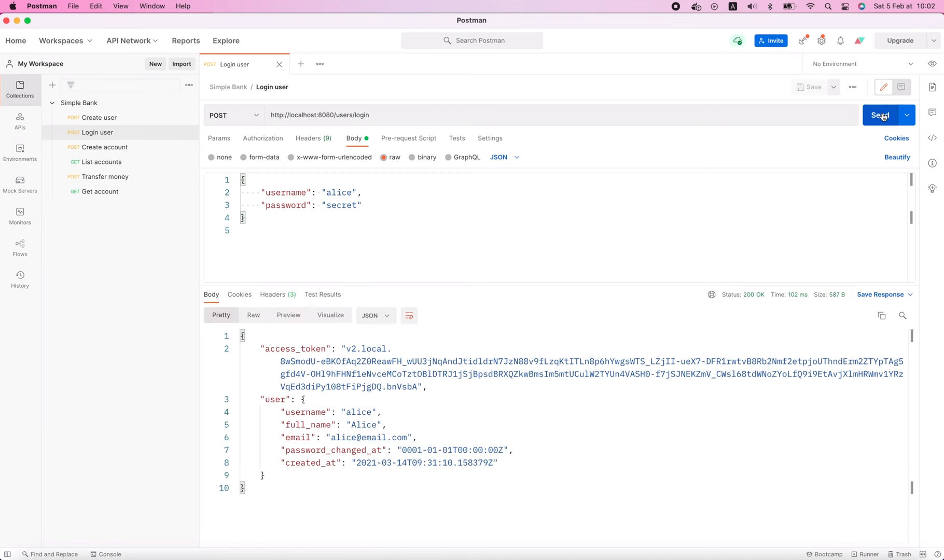Toggle two-pane view icon in status bar

(923, 554)
